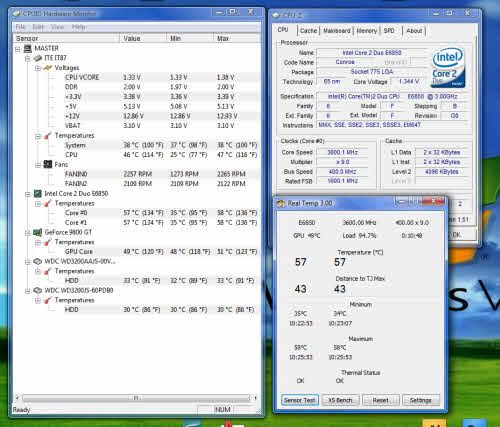This screenshot has height=427, width=500.
Task: Click the GeForce 9800 GT card icon
Action: click(37, 232)
